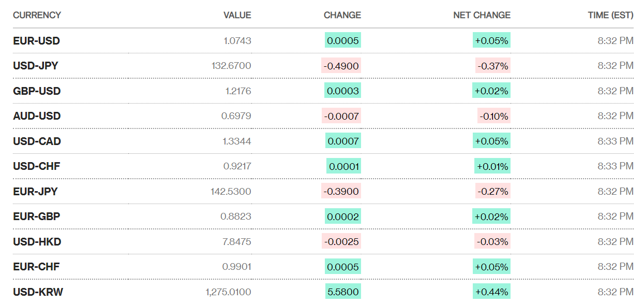
Task: View the USD-CHF currency pair
Action: pos(36,166)
